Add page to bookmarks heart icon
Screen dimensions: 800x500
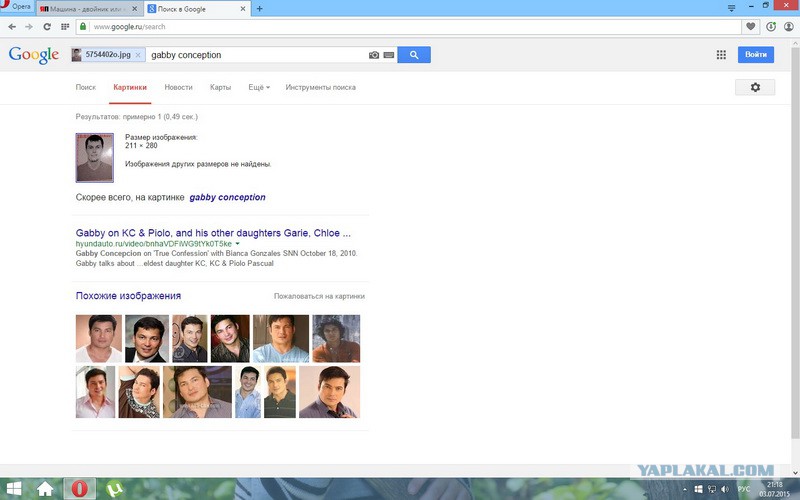[751, 27]
